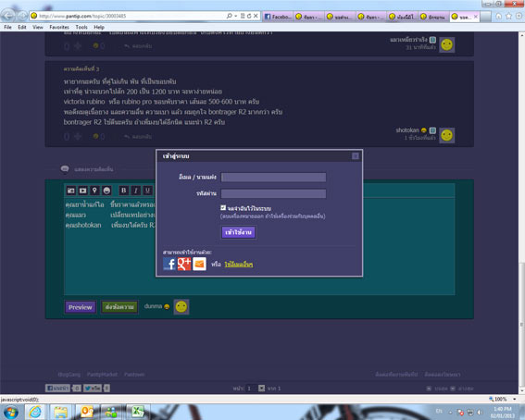Toggle the remember-me checkbox in login dialog
This screenshot has height=420, width=525.
[x=223, y=207]
